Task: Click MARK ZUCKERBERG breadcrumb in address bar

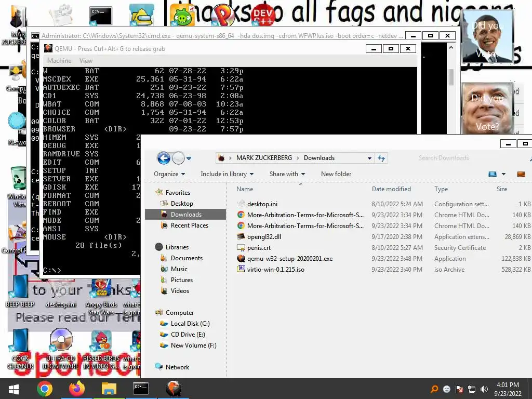Action: (264, 158)
